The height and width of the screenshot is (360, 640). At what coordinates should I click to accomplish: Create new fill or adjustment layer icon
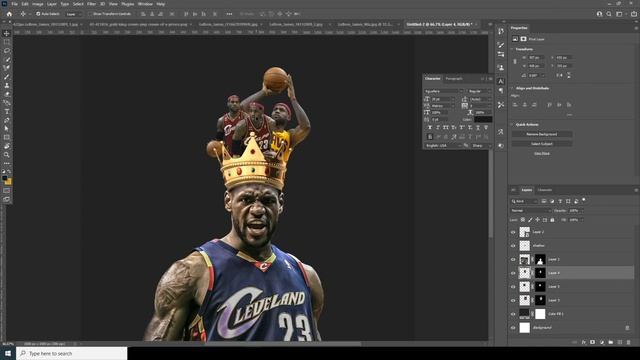[602, 342]
